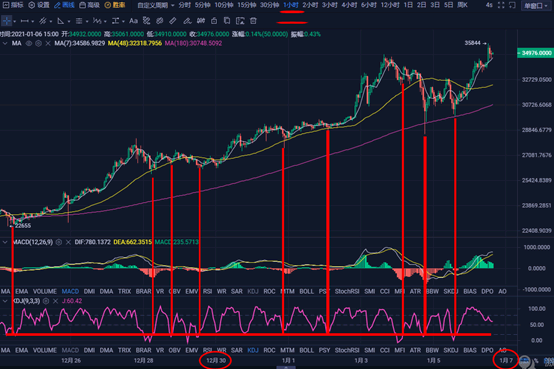554x369 pixels.
Task: Click the percent scale toggle bottom right
Action: [536, 361]
